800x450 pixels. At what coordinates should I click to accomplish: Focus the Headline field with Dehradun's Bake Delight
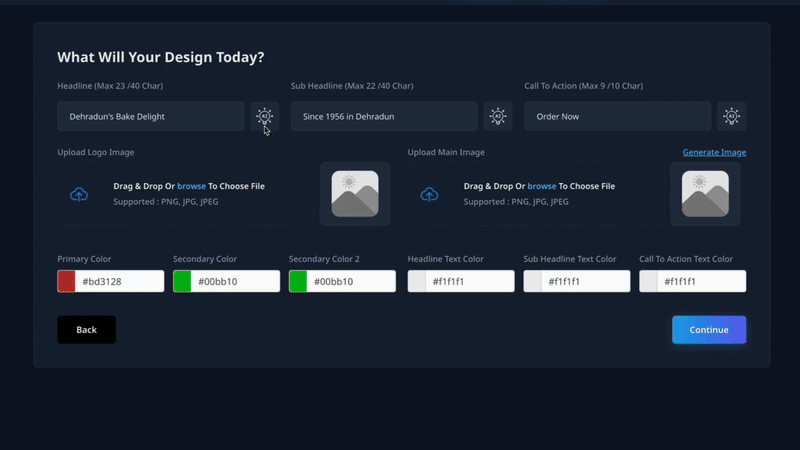coord(150,116)
